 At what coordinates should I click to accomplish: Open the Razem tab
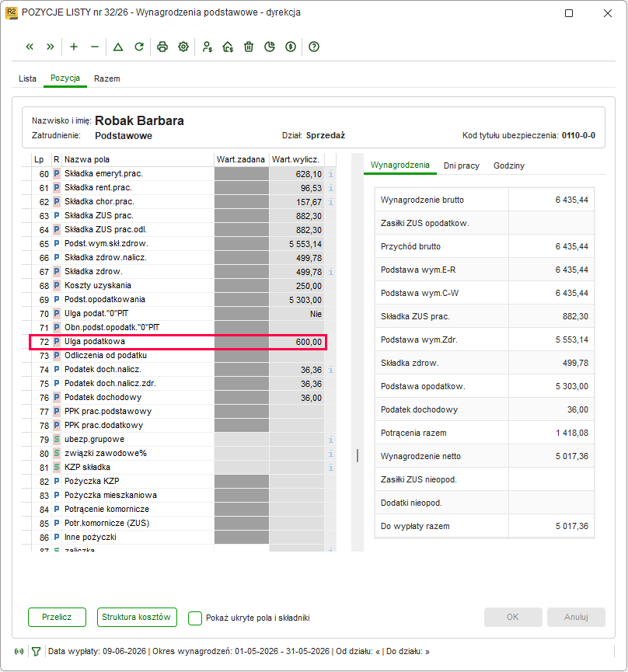tap(107, 78)
